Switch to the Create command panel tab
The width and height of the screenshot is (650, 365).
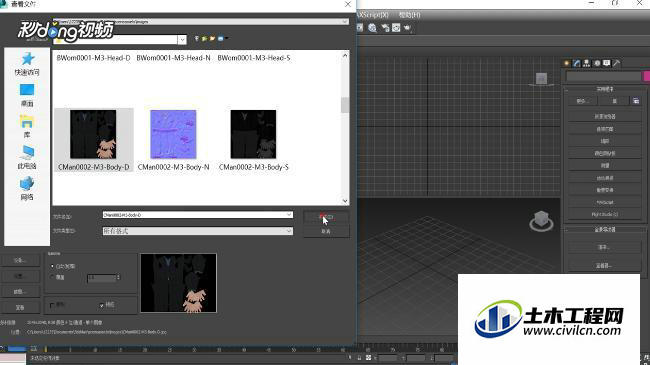(567, 63)
